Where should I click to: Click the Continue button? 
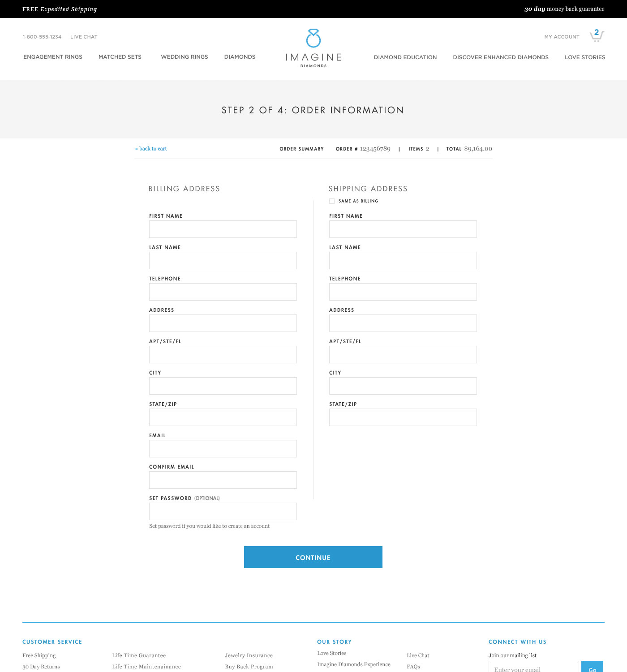point(313,557)
